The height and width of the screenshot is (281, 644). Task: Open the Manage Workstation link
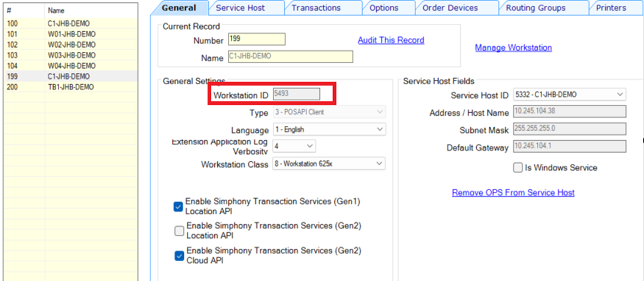click(513, 48)
